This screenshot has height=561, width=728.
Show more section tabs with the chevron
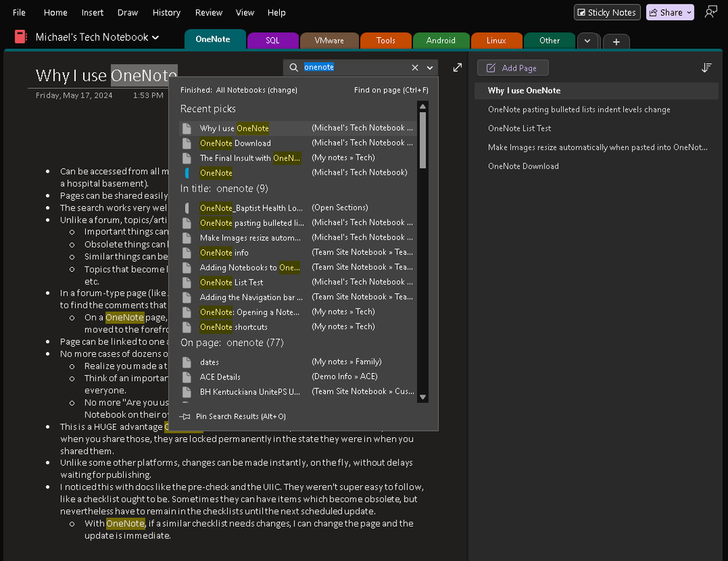(x=587, y=41)
